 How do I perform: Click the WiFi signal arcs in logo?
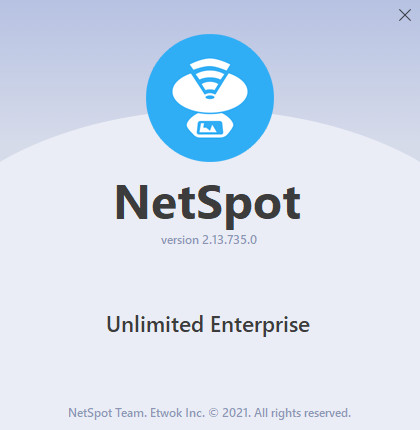point(210,76)
